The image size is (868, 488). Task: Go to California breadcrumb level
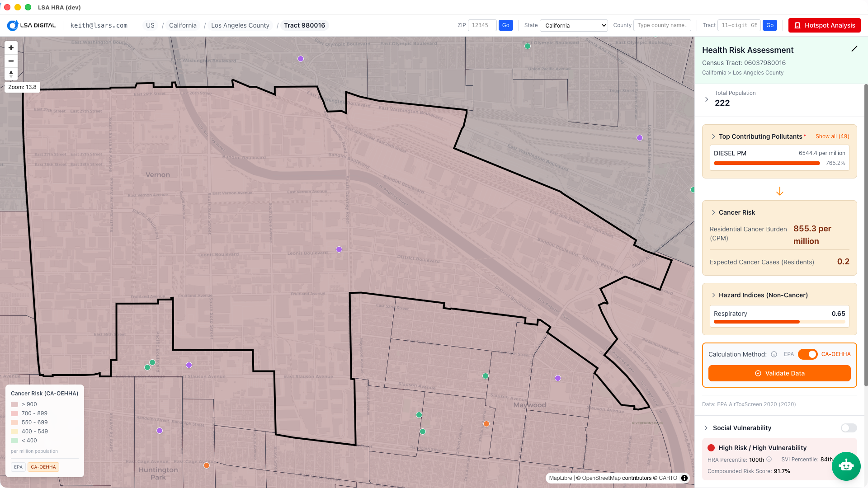tap(183, 25)
